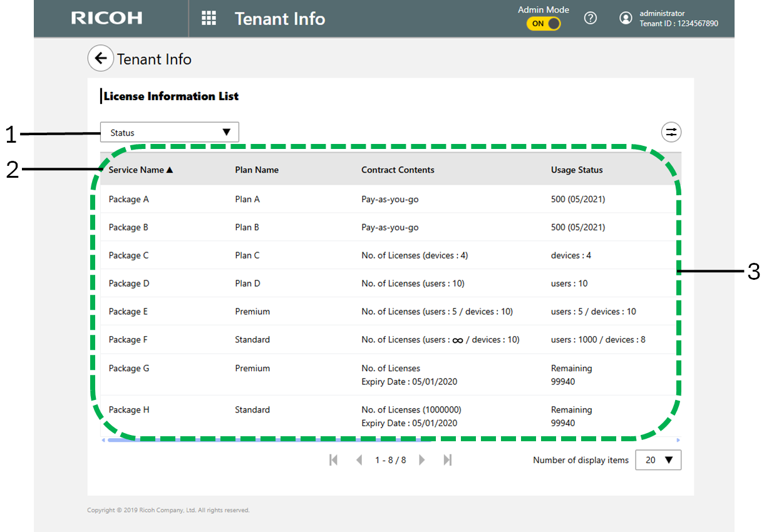Click the back arrow beside Tenant Info
Viewport: 764px width, 532px height.
tap(100, 59)
